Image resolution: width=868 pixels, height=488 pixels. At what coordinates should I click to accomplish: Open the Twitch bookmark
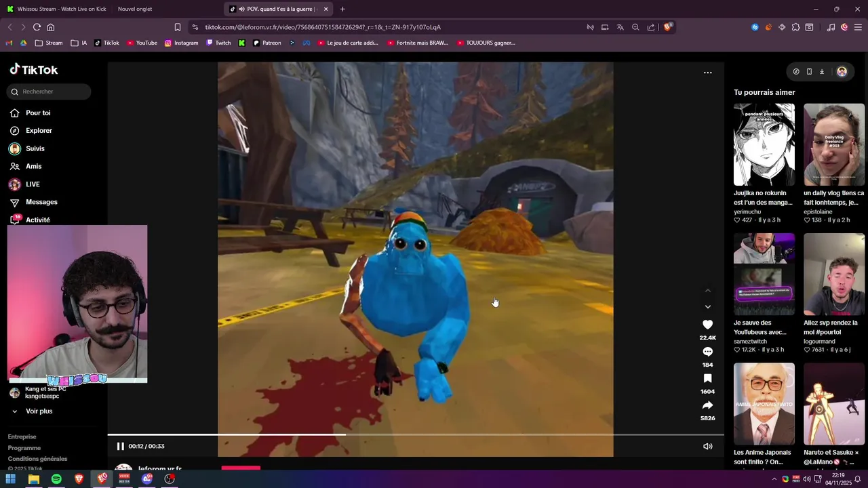click(218, 43)
